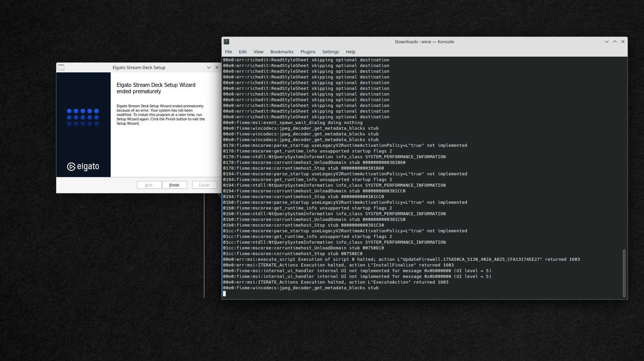Click the blue dot grid Stream Deck graphic

(x=83, y=117)
